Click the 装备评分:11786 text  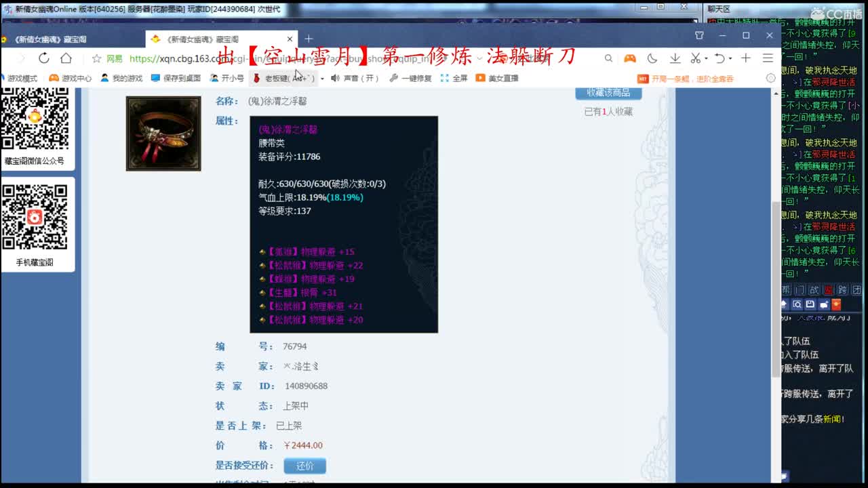(x=289, y=157)
